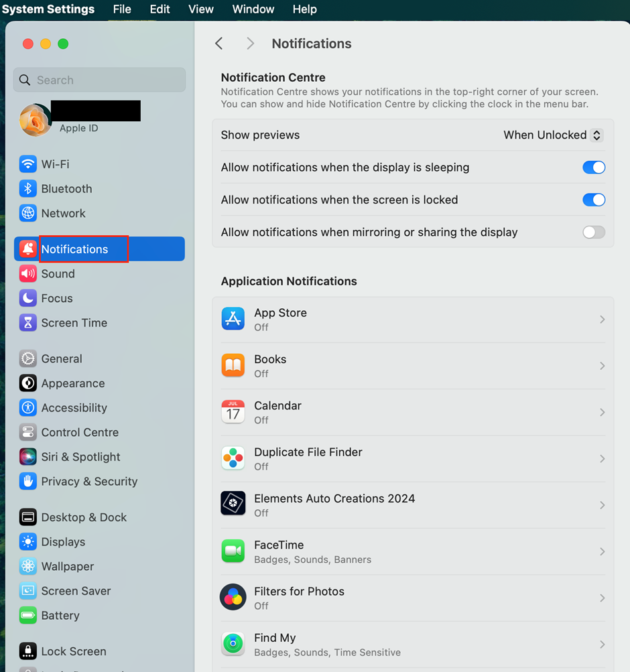
Task: Open the Find My row label
Action: point(275,638)
